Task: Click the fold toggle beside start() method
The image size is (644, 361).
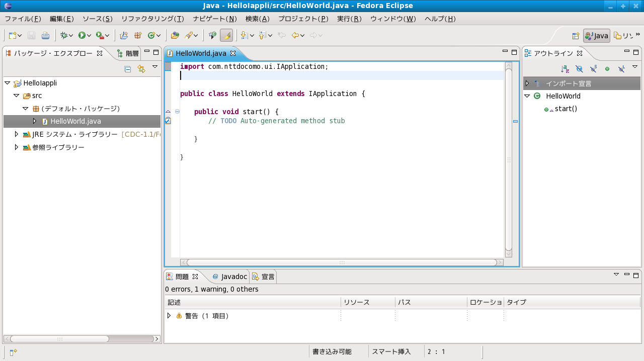Action: (177, 112)
